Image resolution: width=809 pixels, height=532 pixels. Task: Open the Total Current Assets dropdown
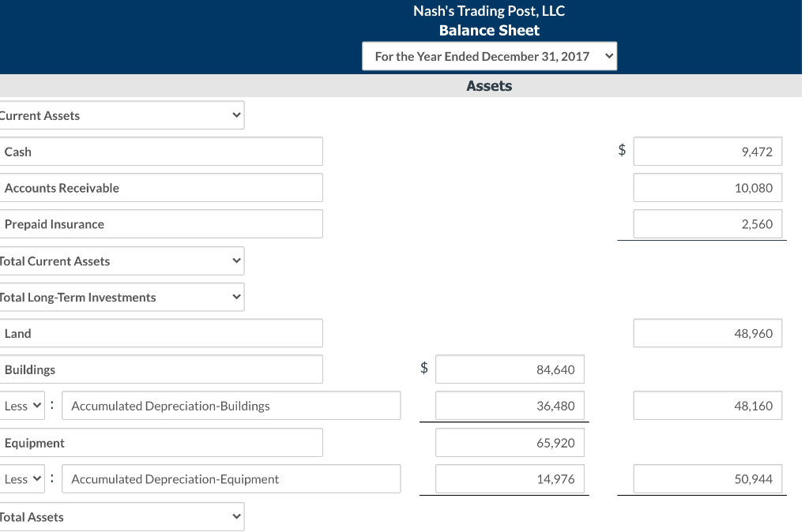pos(122,260)
